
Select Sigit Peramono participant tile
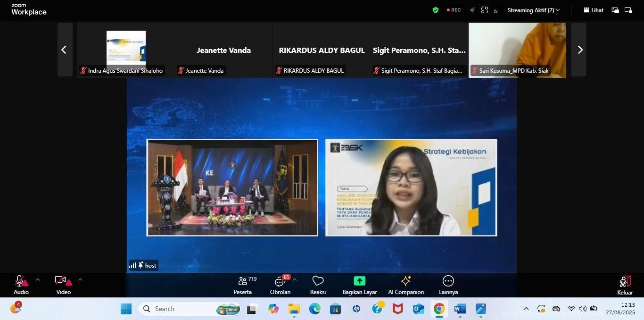pos(419,50)
